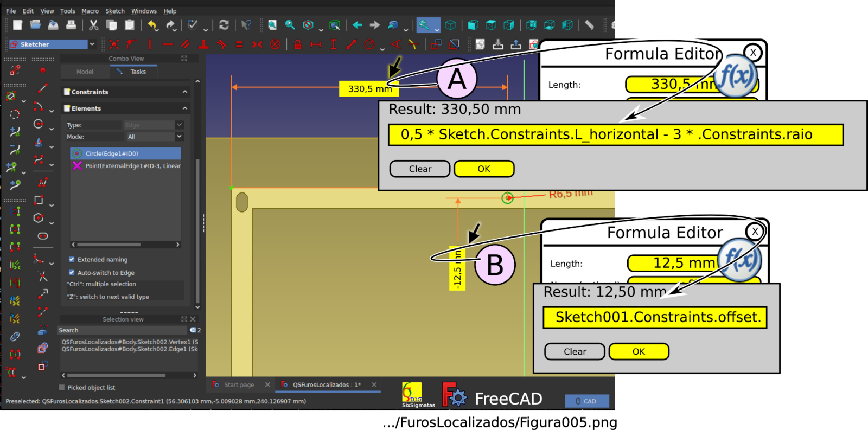Image resolution: width=868 pixels, height=430 pixels.
Task: Select the isometric view cube icon
Action: click(x=450, y=25)
